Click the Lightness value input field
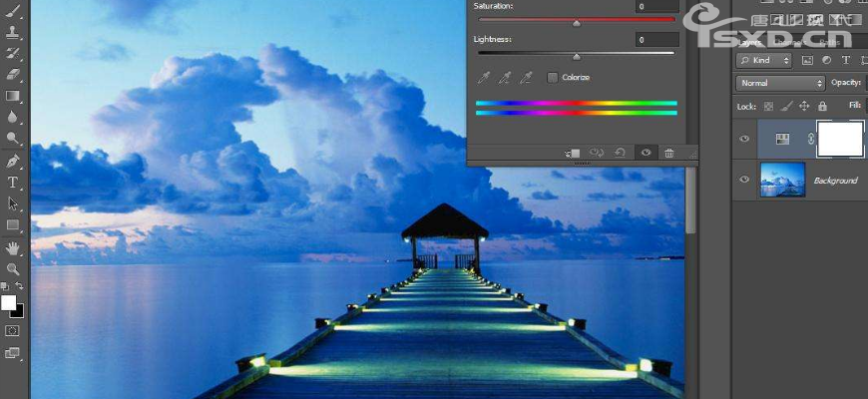Screen dimensions: 868x399 click(x=657, y=39)
